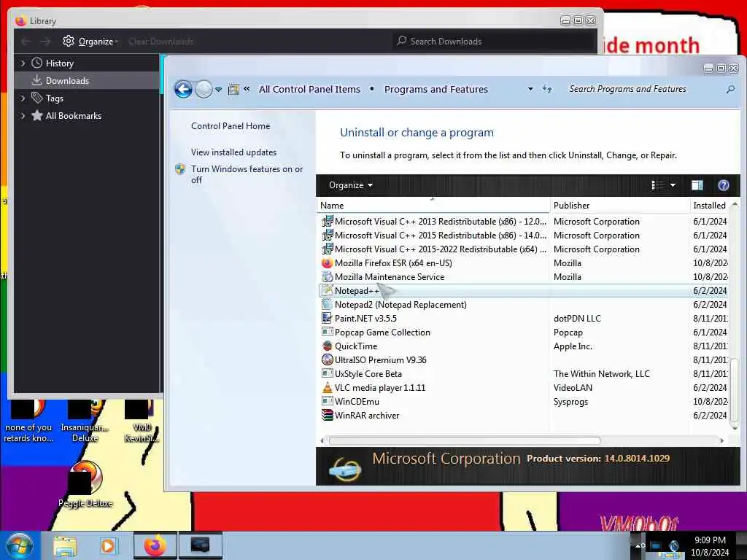
Task: Click the blue help question mark icon
Action: pyautogui.click(x=723, y=185)
